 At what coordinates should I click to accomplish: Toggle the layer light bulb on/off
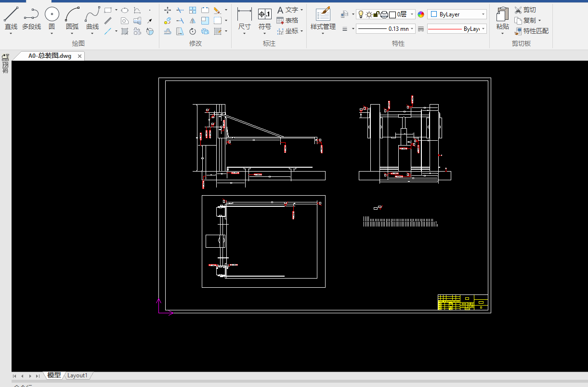tap(361, 14)
